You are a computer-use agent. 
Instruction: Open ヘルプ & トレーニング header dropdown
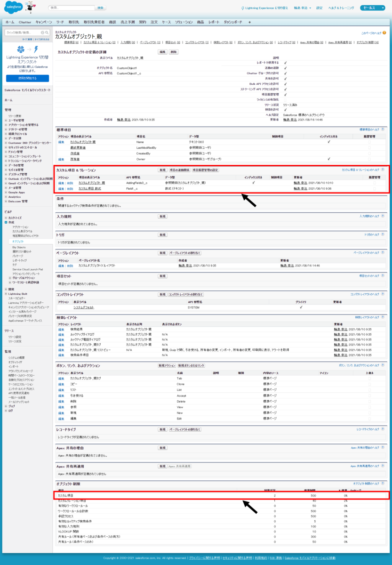tap(341, 8)
